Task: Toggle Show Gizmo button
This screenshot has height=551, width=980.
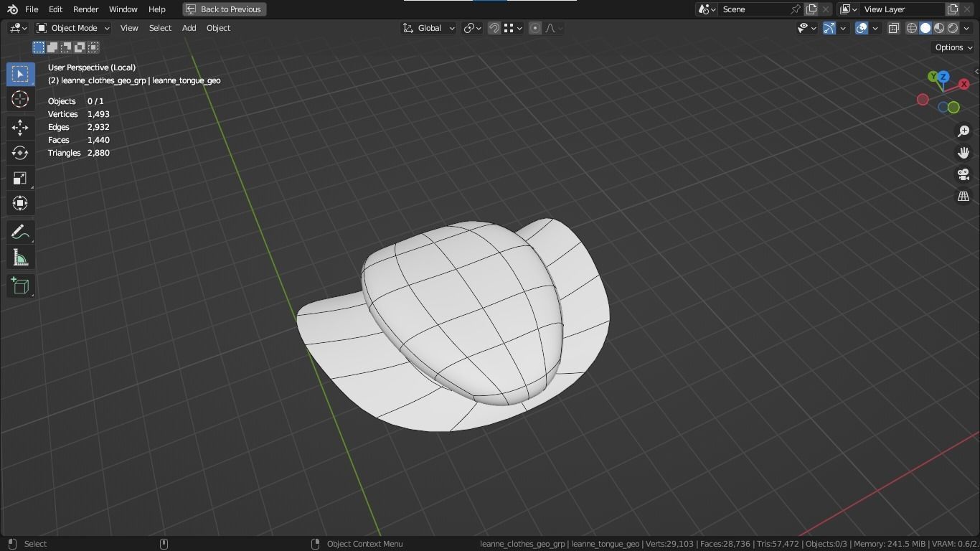Action: (x=829, y=28)
